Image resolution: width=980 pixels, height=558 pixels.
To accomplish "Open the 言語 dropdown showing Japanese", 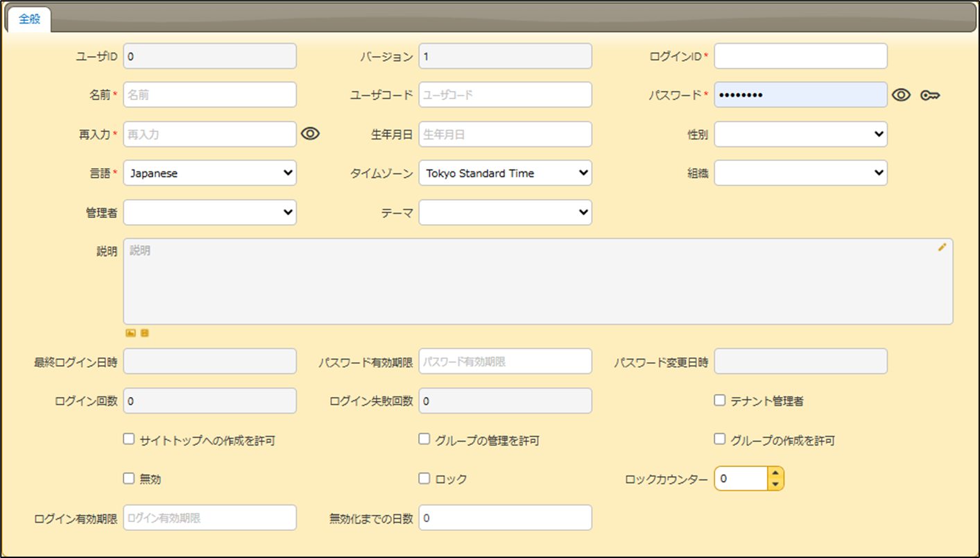I will click(209, 174).
